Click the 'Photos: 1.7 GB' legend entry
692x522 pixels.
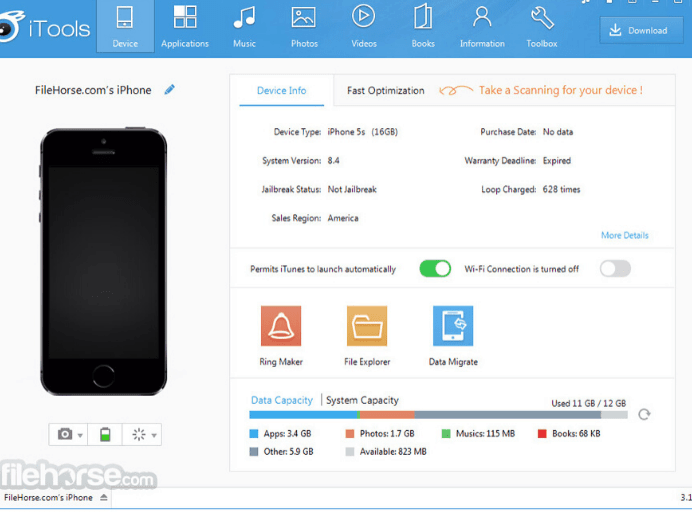[x=387, y=434]
